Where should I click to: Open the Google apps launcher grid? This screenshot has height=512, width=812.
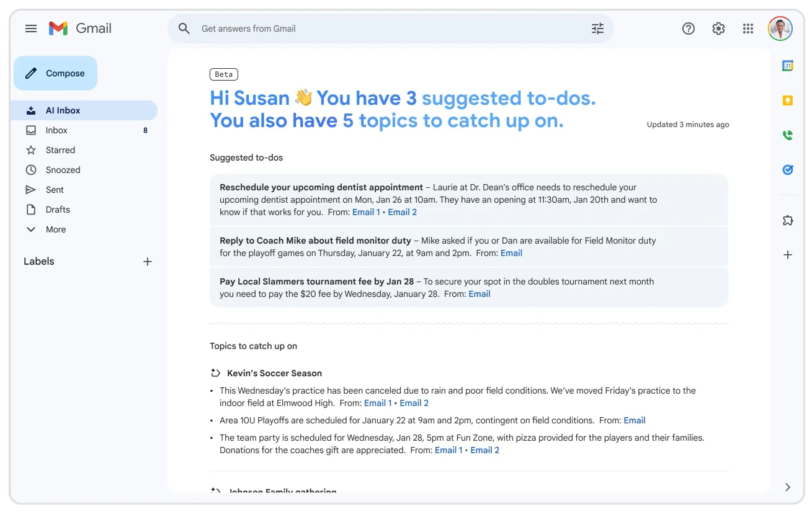coord(747,28)
